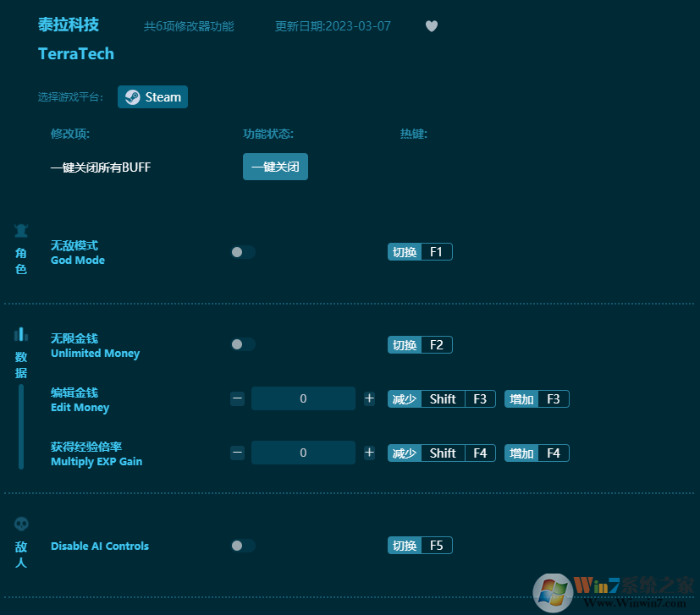This screenshot has height=615, width=700.
Task: Click the Edit Money value field
Action: click(303, 398)
